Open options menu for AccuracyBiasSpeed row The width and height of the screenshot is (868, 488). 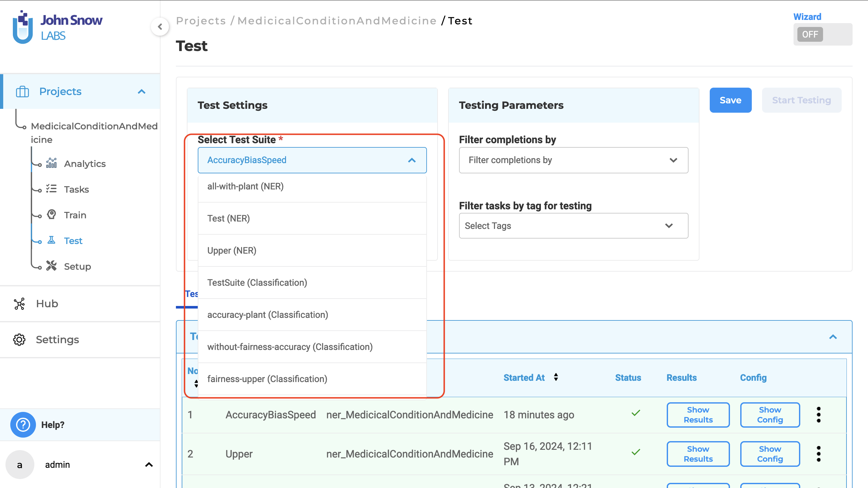[x=819, y=415]
